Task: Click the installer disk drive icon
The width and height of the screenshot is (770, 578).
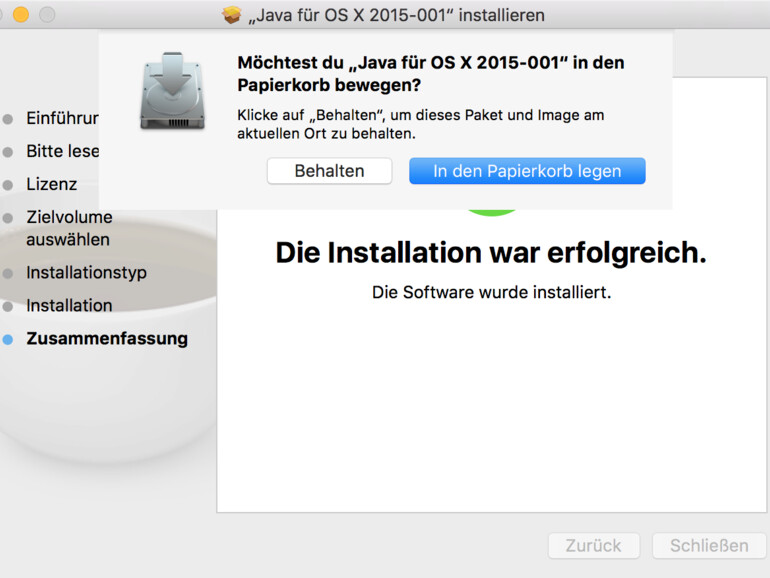Action: (x=172, y=91)
